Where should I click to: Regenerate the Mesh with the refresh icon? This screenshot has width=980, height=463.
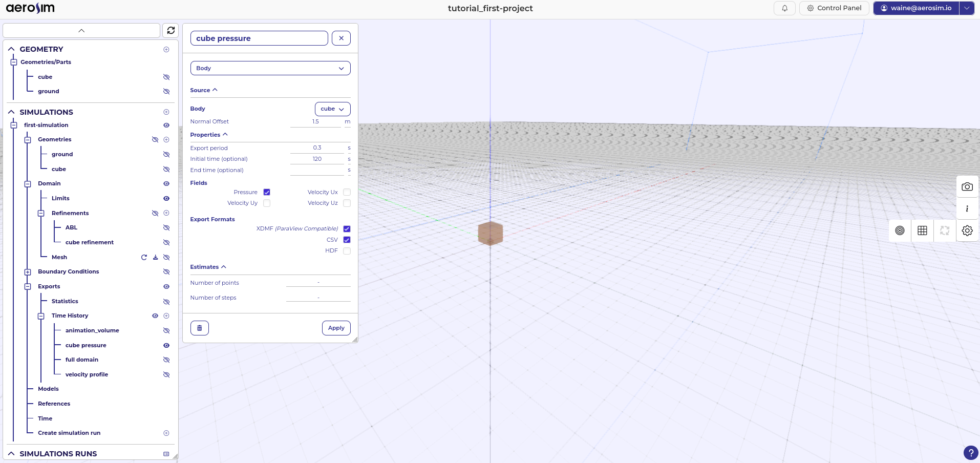click(144, 258)
